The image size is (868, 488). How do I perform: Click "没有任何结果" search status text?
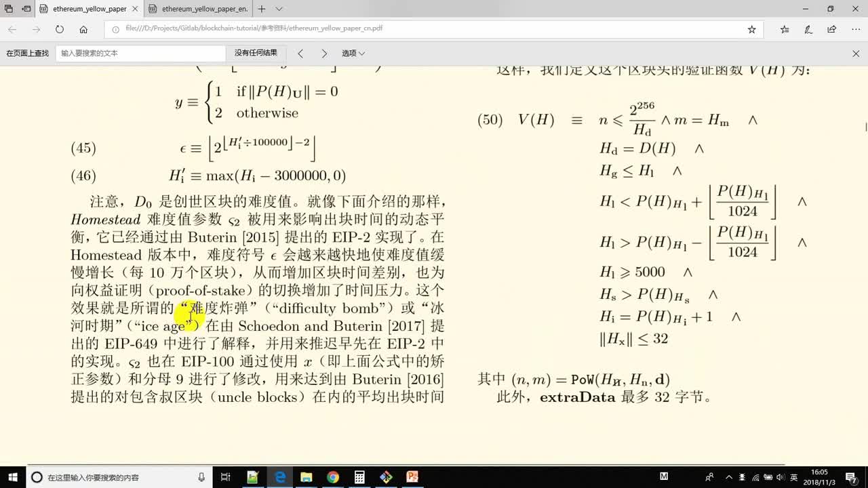pos(256,53)
